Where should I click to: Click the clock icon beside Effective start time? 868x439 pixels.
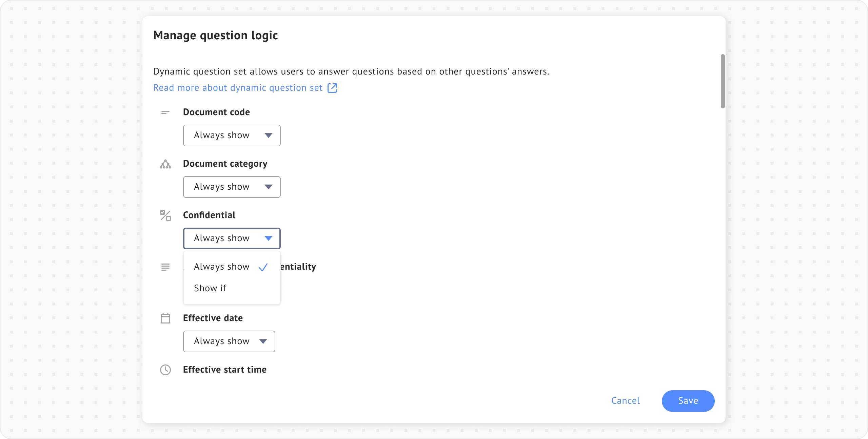point(165,370)
